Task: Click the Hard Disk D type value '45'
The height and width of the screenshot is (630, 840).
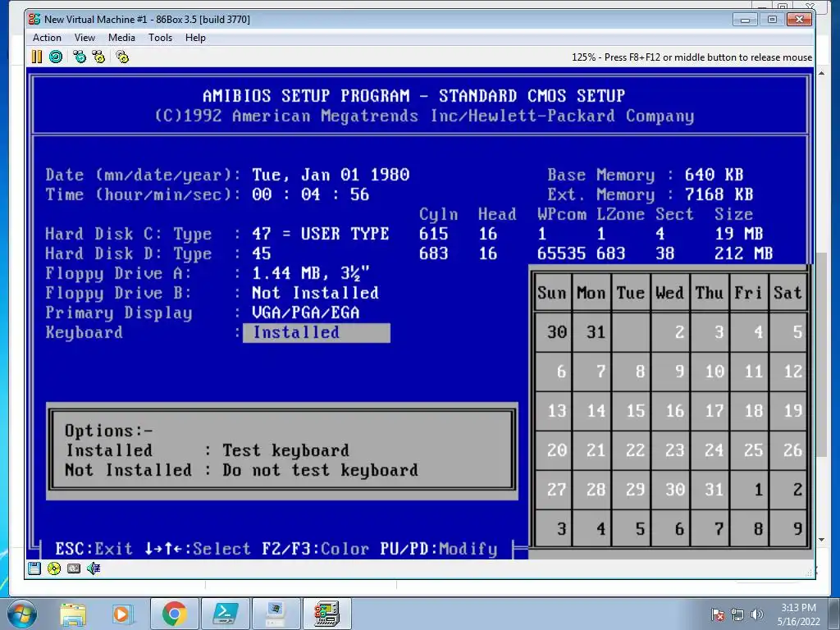Action: pyautogui.click(x=262, y=253)
